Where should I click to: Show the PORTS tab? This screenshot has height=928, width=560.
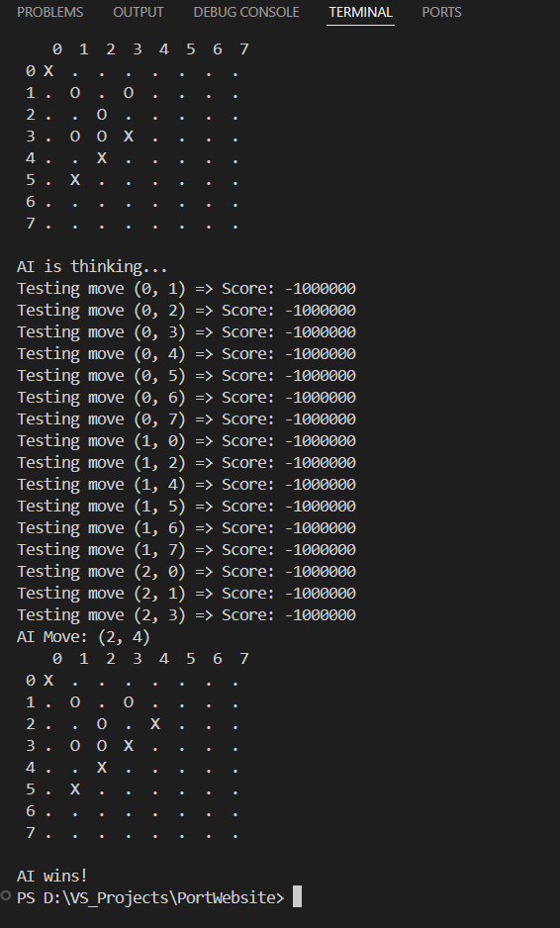[x=441, y=12]
